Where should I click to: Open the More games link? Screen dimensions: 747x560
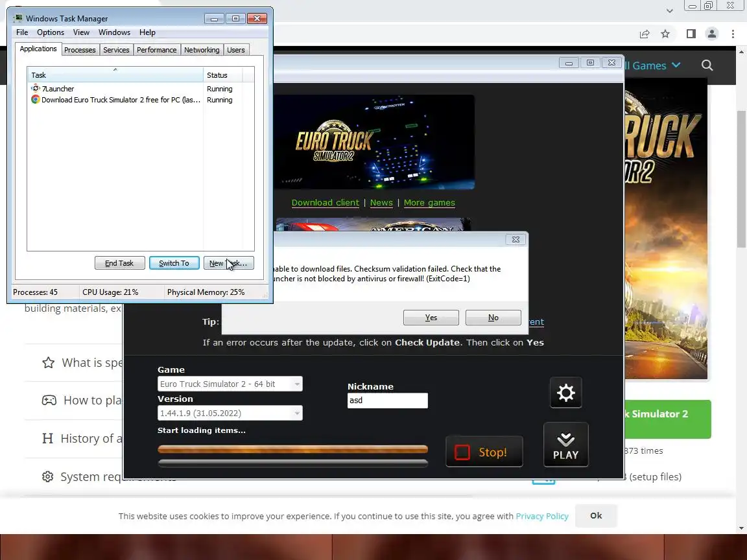pos(429,203)
